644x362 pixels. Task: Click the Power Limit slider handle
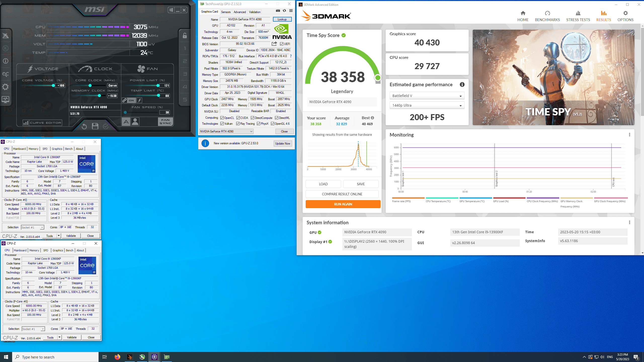(158, 85)
